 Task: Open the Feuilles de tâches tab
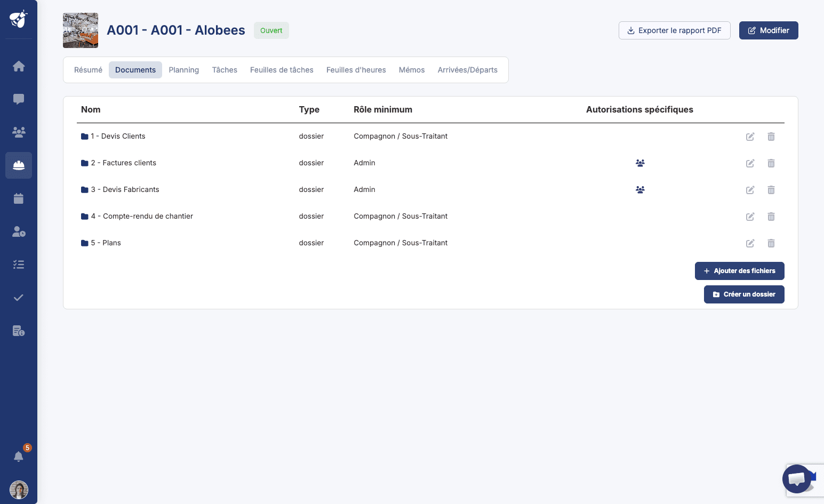click(282, 70)
